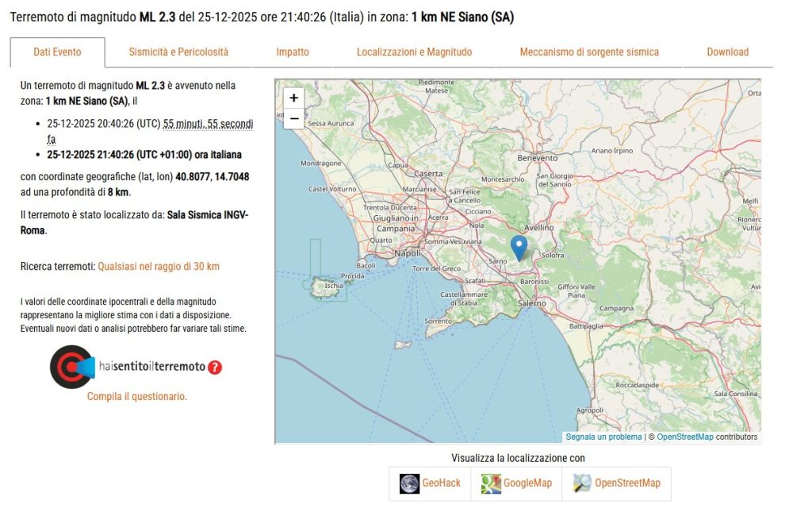Image resolution: width=812 pixels, height=508 pixels.
Task: Open Meccanismo di sorgente sismica tab
Action: point(589,52)
